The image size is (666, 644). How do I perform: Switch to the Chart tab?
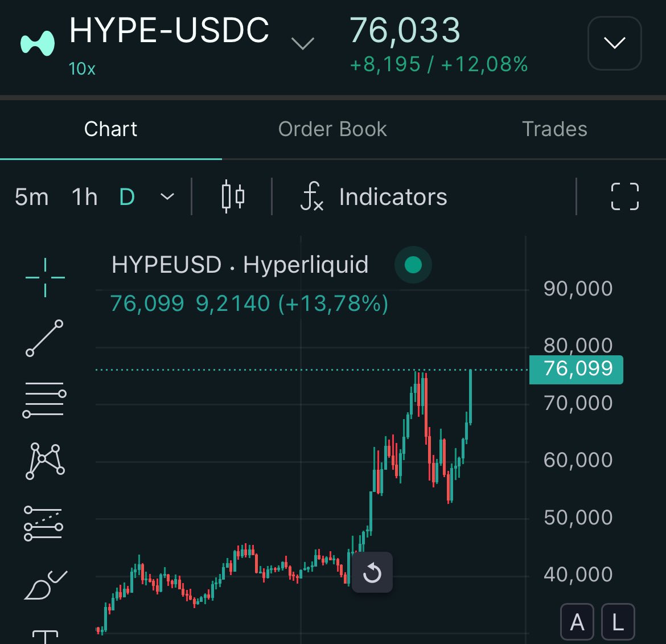[x=110, y=129]
